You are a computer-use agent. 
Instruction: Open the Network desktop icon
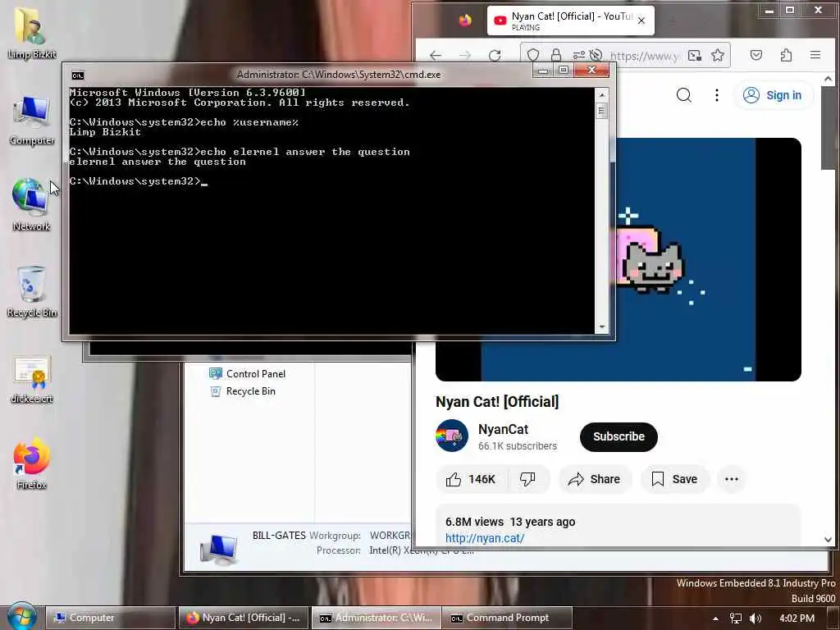pyautogui.click(x=31, y=204)
